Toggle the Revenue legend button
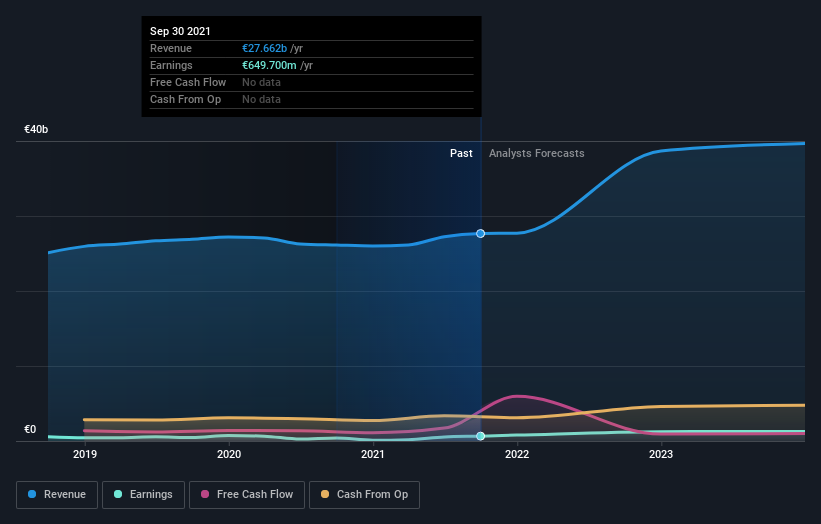The image size is (821, 524). tap(57, 495)
